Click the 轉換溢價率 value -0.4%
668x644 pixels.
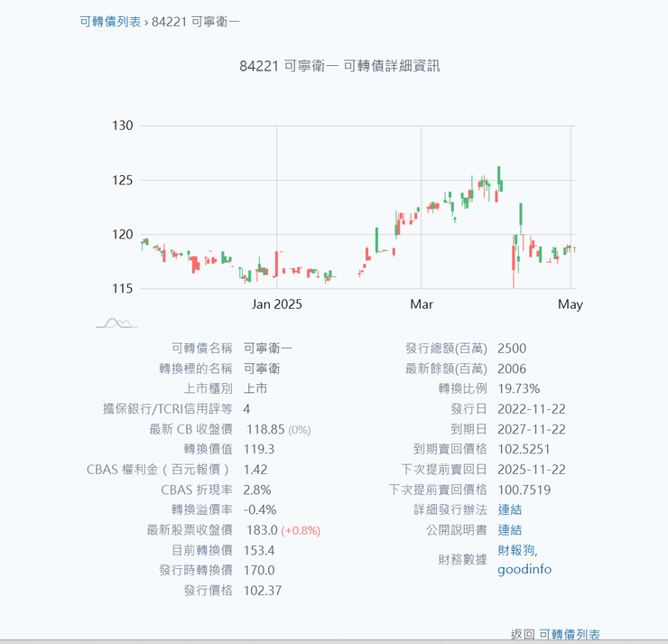coord(260,509)
